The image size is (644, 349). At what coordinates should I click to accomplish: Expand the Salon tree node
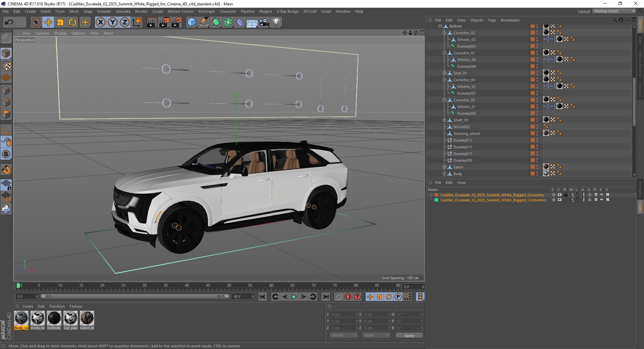(444, 167)
